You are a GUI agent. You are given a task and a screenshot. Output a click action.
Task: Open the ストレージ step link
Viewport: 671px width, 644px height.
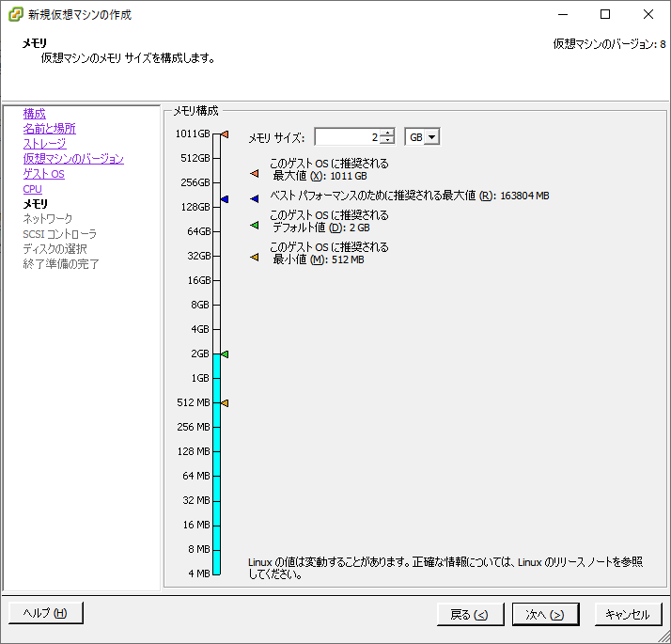pos(44,144)
